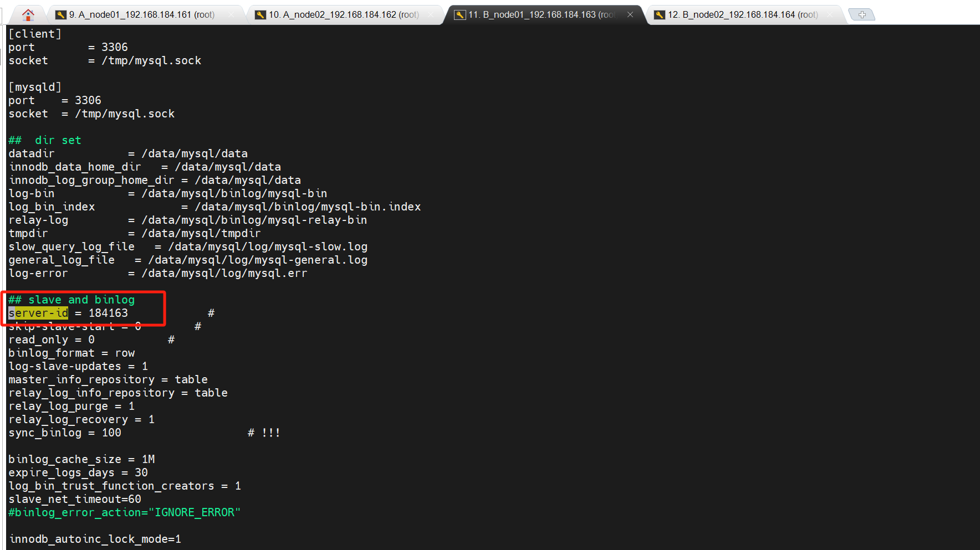
Task: Click the 'log-error' setting line
Action: point(158,273)
